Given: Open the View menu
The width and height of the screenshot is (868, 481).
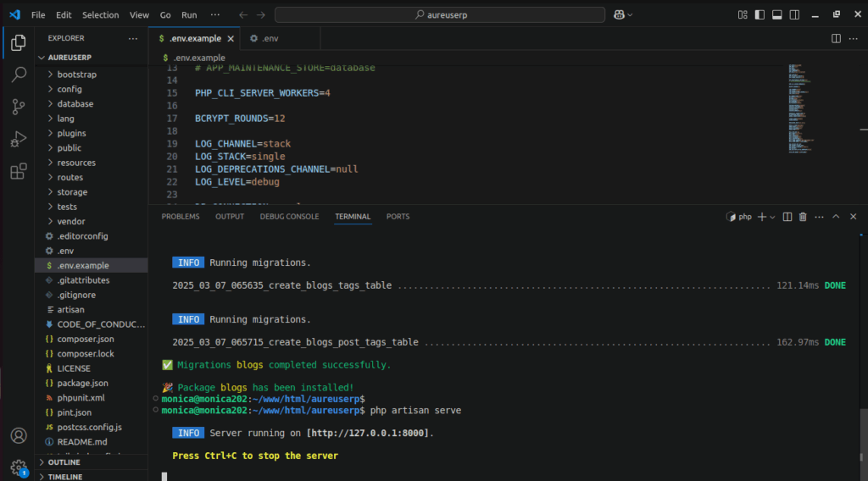Looking at the screenshot, I should click(x=139, y=15).
